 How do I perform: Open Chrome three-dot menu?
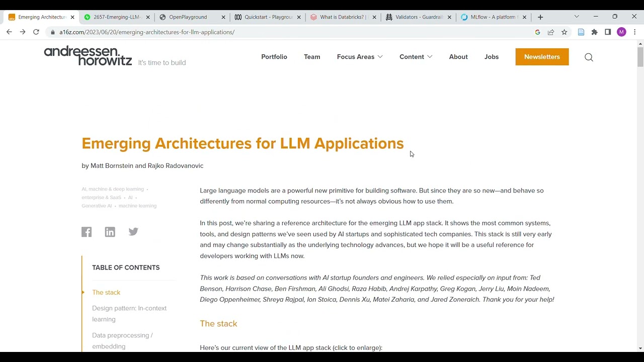635,32
